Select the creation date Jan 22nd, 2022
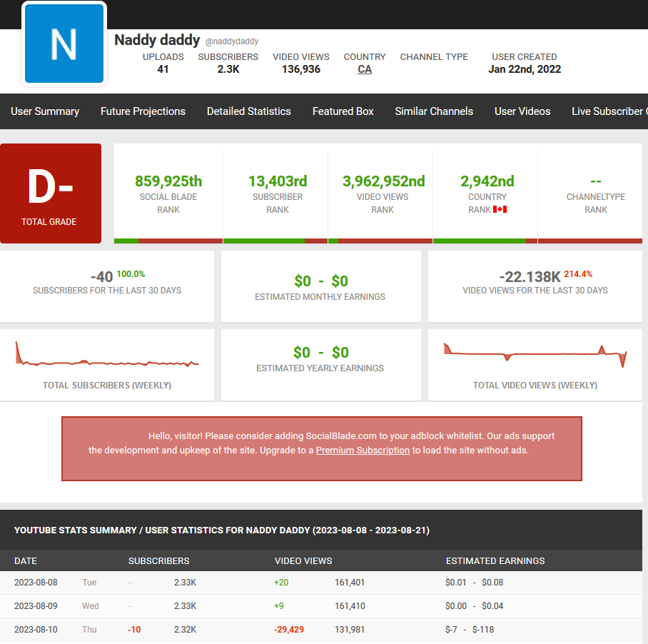This screenshot has height=644, width=648. (x=525, y=69)
